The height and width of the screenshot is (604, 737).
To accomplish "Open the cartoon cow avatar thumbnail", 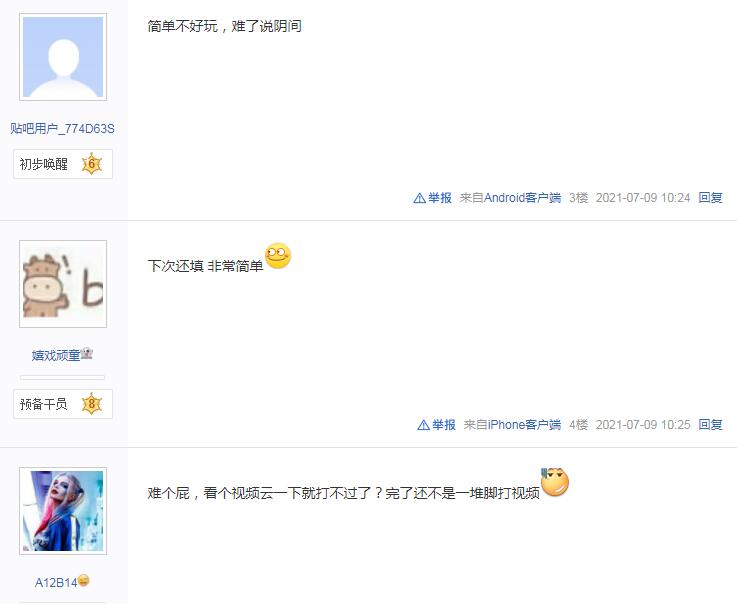I will [x=63, y=284].
